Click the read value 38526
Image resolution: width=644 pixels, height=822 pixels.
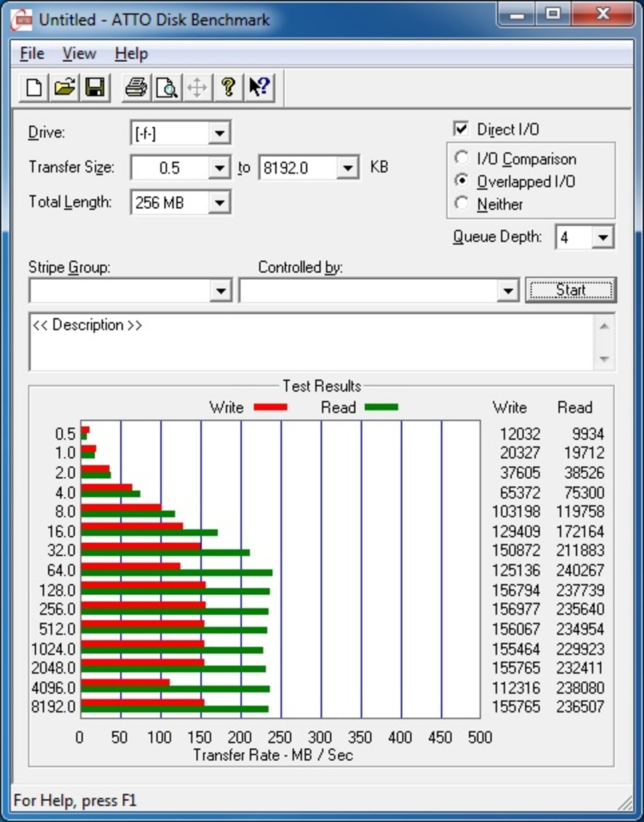584,473
